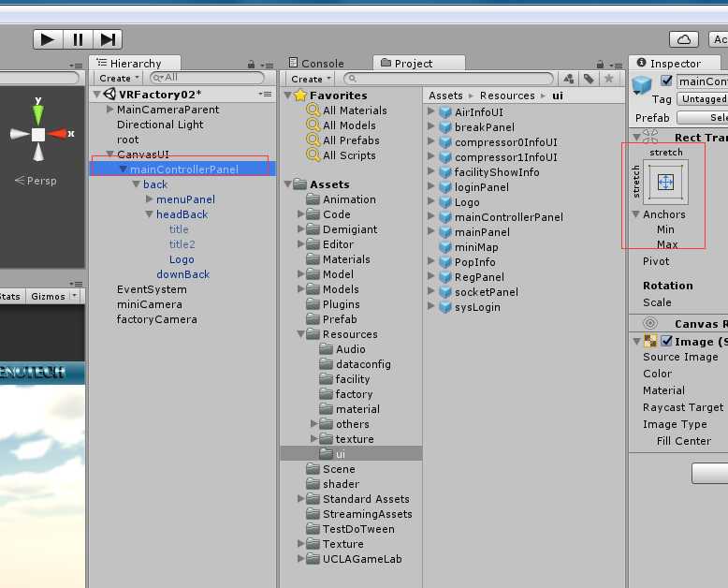Click search-by-type icon in Project panel
This screenshot has width=728, height=588.
pos(568,79)
